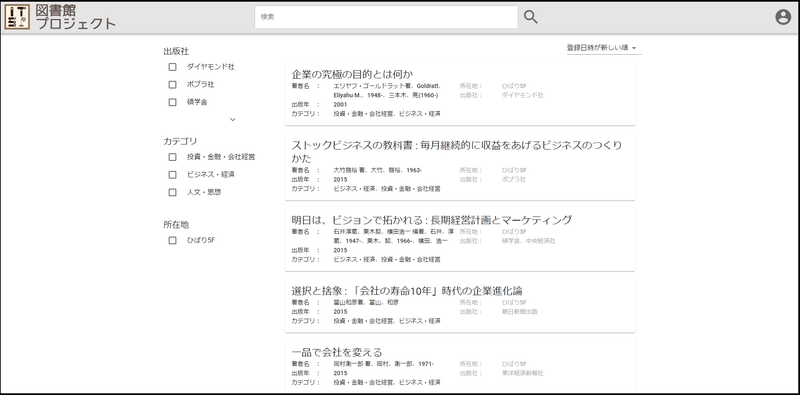
Task: Click publisher 東洋経済新報社 in fifth card
Action: [x=522, y=373]
